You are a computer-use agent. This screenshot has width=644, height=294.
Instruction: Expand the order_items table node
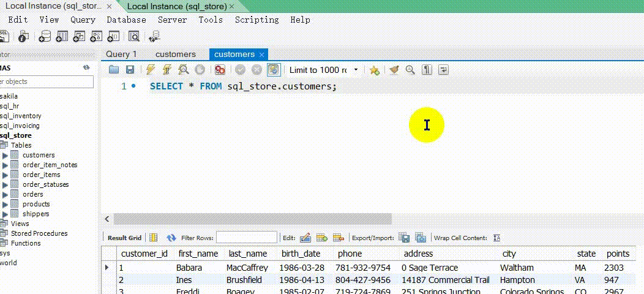[5, 175]
